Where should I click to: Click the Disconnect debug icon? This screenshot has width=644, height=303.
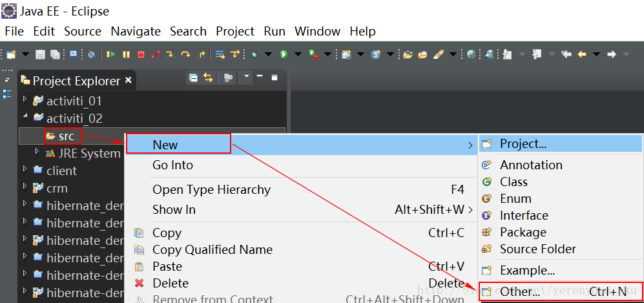pos(155,54)
